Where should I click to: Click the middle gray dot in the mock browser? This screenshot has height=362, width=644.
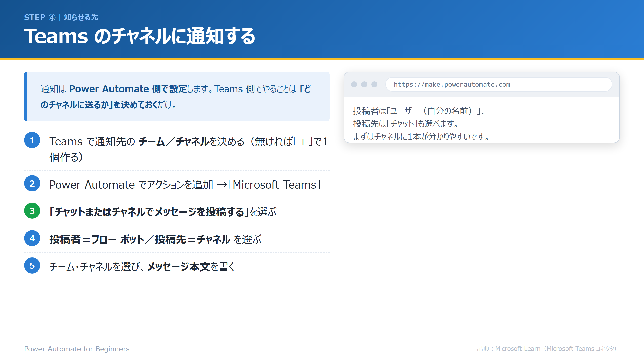364,84
